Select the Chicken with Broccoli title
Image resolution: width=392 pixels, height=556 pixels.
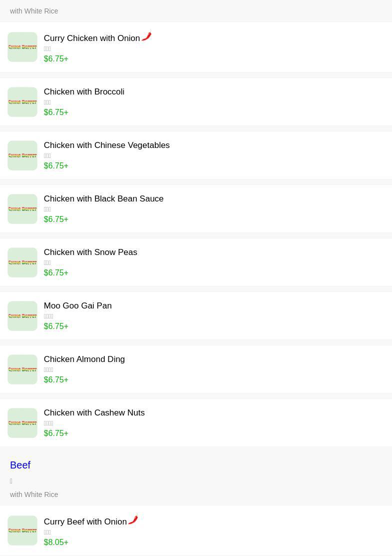[84, 92]
